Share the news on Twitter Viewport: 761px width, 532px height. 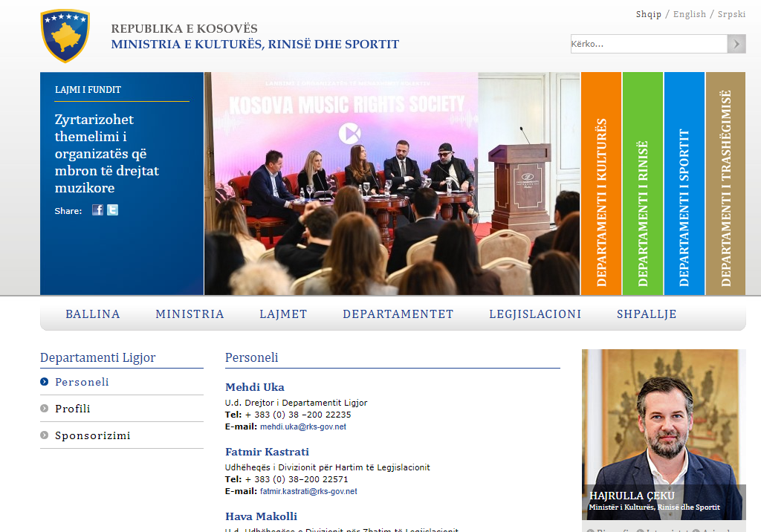(x=112, y=210)
